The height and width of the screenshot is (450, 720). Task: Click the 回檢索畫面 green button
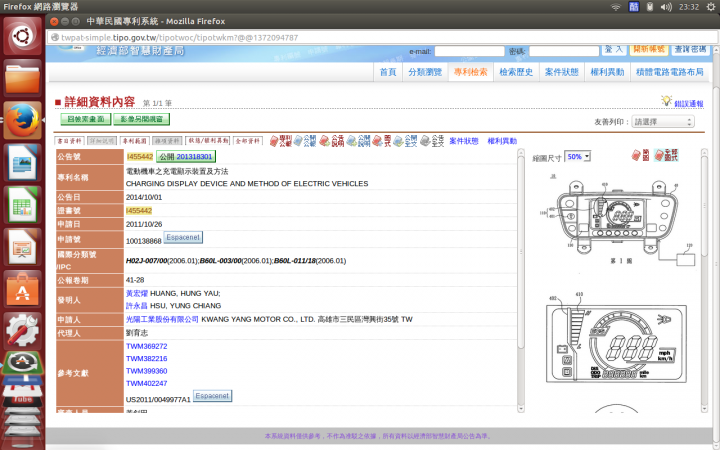(86, 119)
